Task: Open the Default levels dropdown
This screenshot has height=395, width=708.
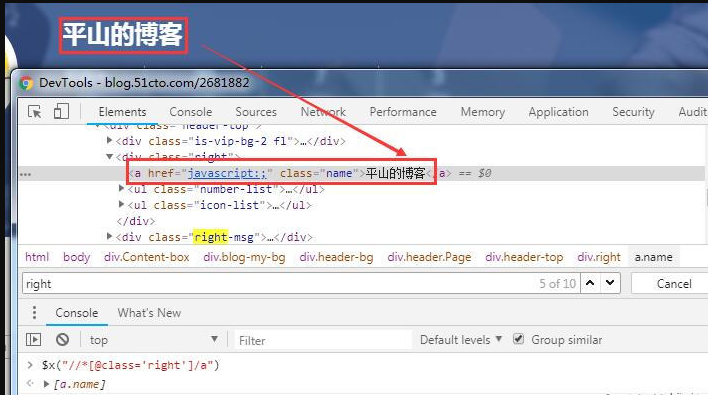Action: click(x=461, y=339)
